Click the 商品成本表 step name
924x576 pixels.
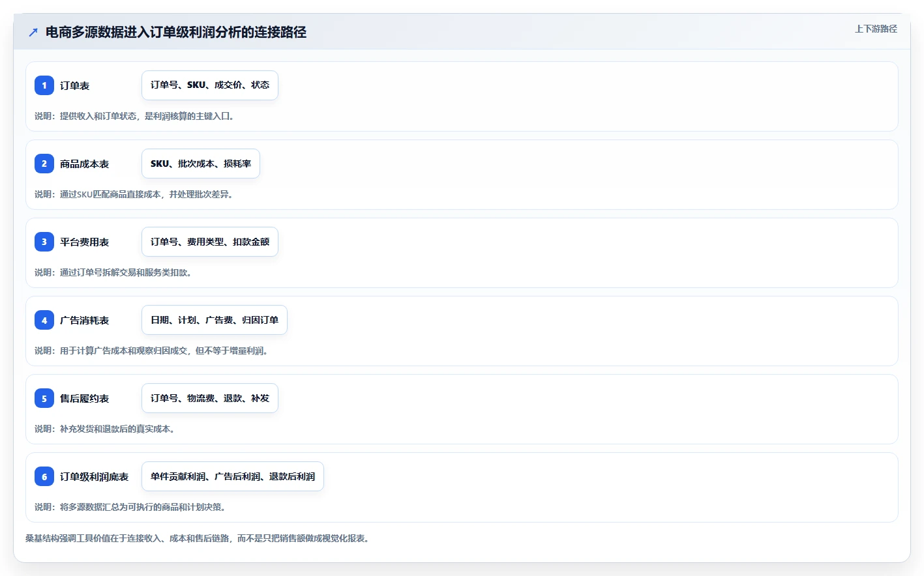pos(84,164)
